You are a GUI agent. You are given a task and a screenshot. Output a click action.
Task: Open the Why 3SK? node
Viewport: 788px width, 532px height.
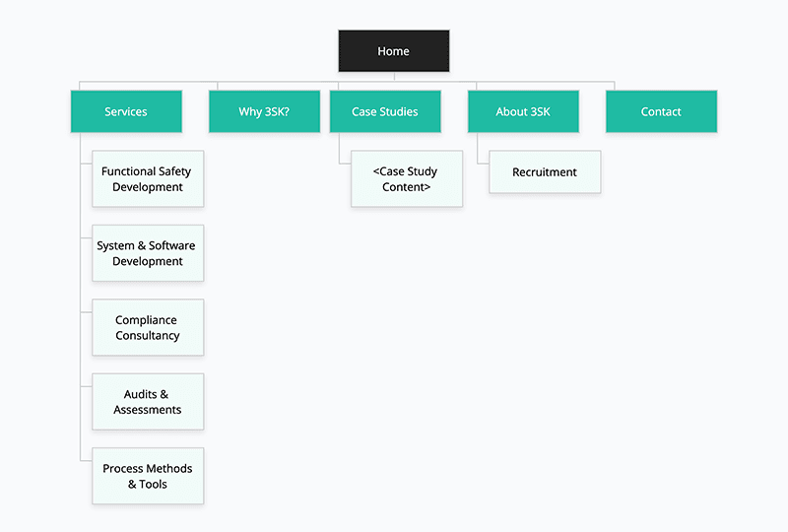(264, 111)
